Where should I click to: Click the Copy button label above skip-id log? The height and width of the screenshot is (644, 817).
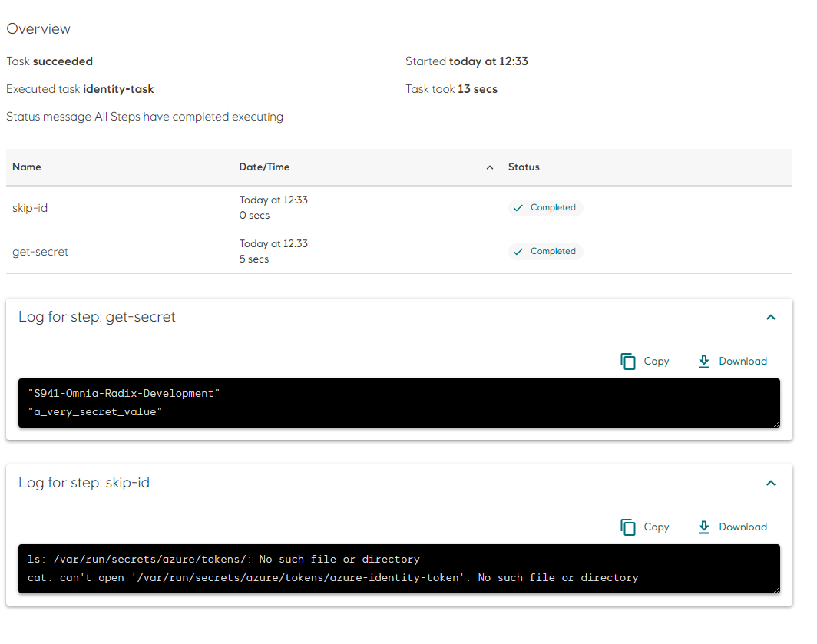657,527
